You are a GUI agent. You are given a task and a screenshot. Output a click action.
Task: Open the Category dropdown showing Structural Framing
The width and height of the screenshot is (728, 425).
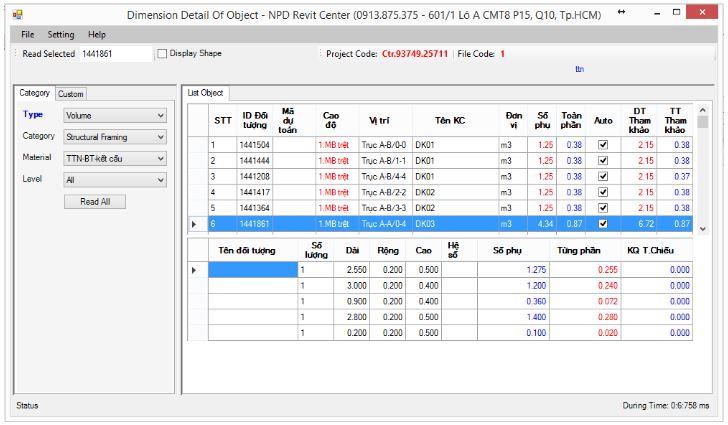tap(115, 137)
